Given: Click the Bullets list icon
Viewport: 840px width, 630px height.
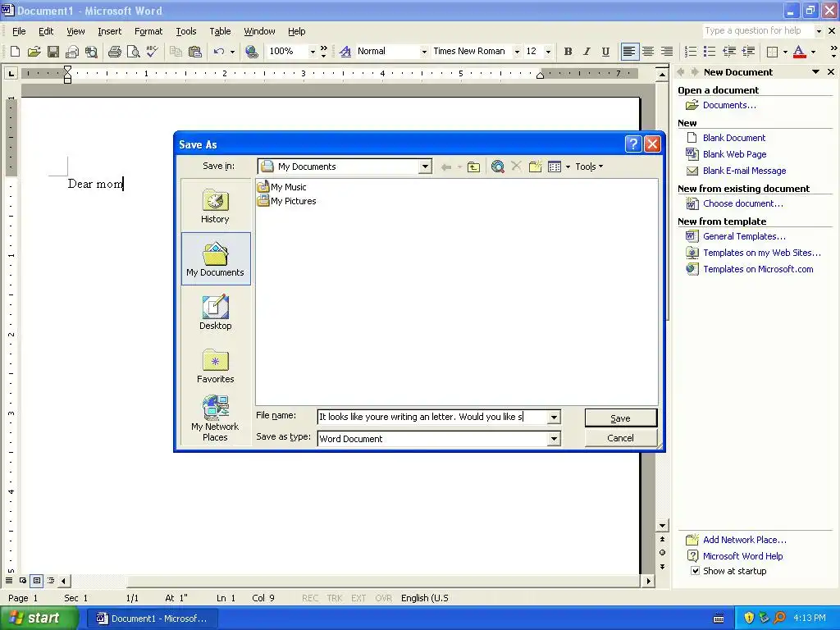Looking at the screenshot, I should (710, 52).
